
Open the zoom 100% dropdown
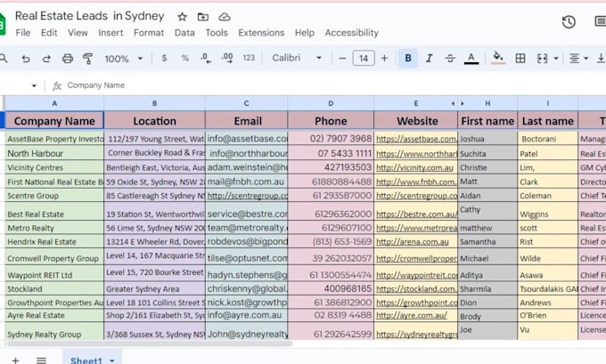coord(122,59)
